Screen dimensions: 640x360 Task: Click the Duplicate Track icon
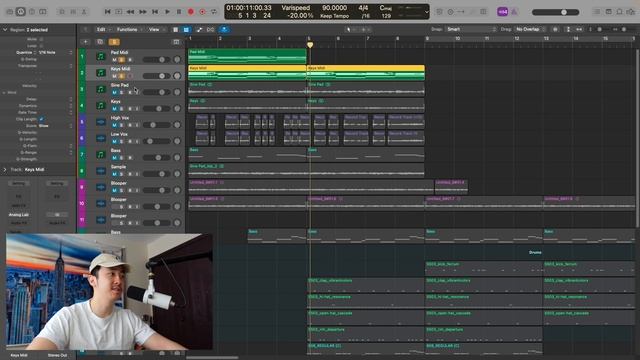tap(100, 42)
